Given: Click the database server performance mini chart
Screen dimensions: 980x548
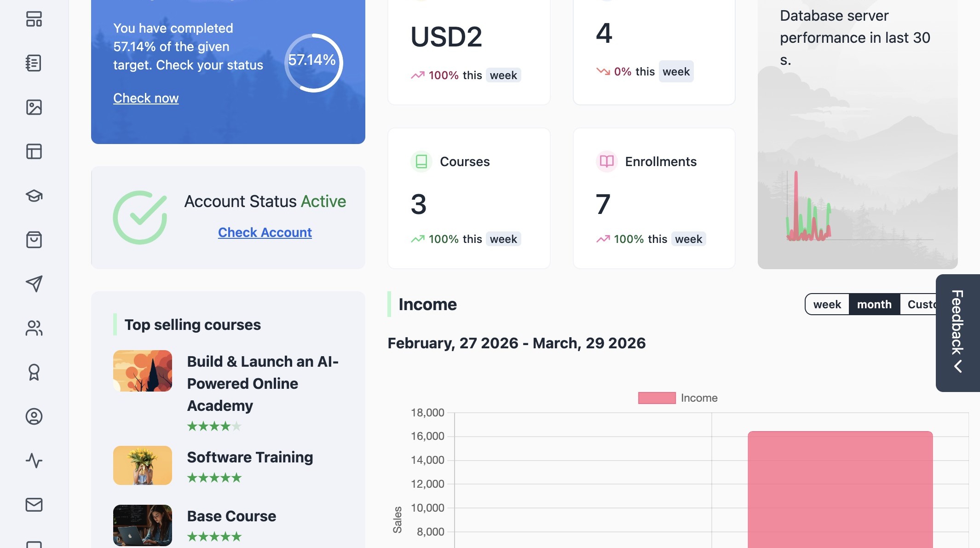Looking at the screenshot, I should coord(859,206).
